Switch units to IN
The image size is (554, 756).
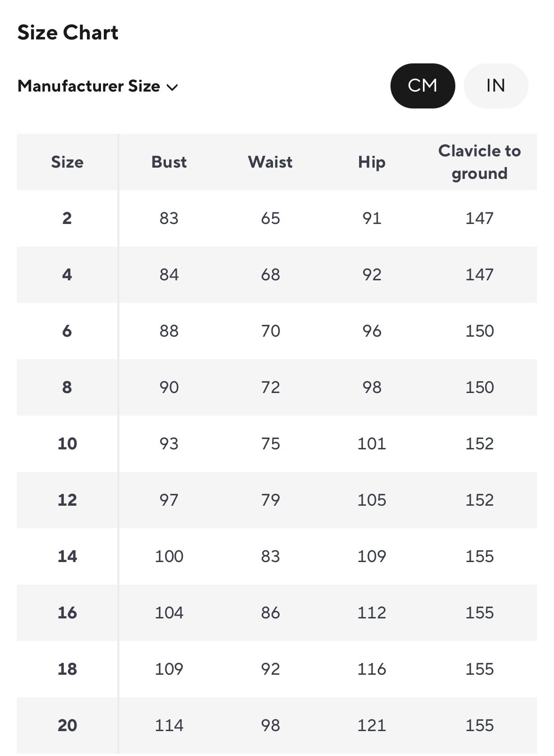pos(496,86)
